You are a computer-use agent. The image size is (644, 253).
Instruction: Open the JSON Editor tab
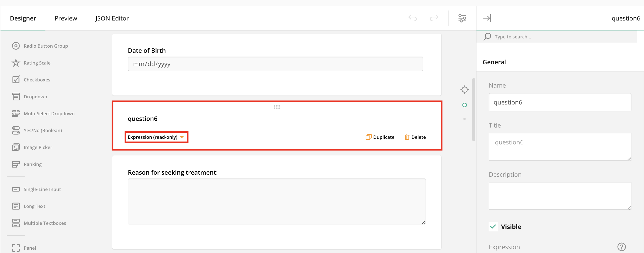coord(112,18)
